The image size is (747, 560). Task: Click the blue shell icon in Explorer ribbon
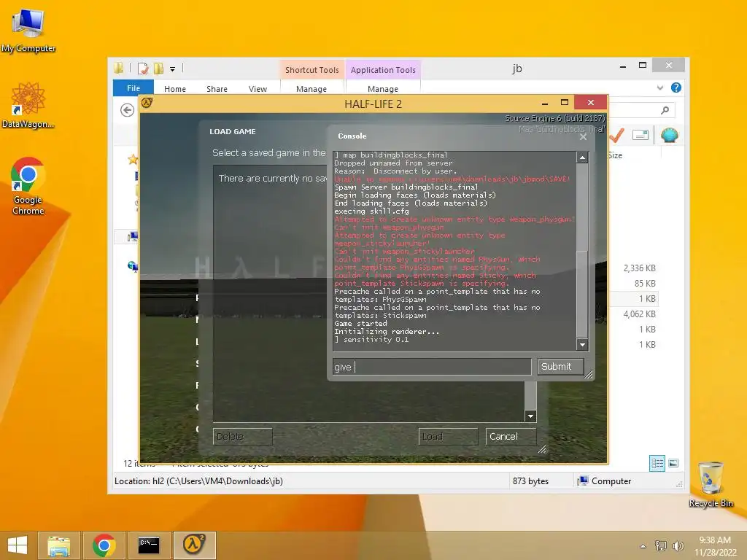670,135
